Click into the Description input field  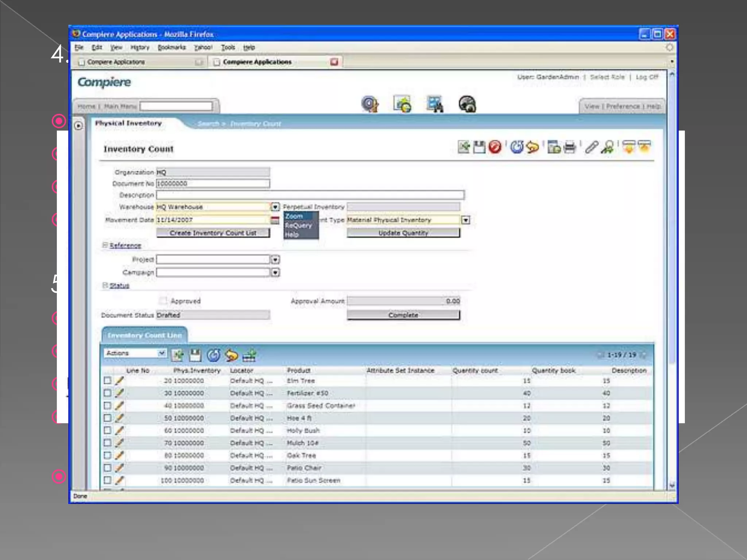point(310,195)
